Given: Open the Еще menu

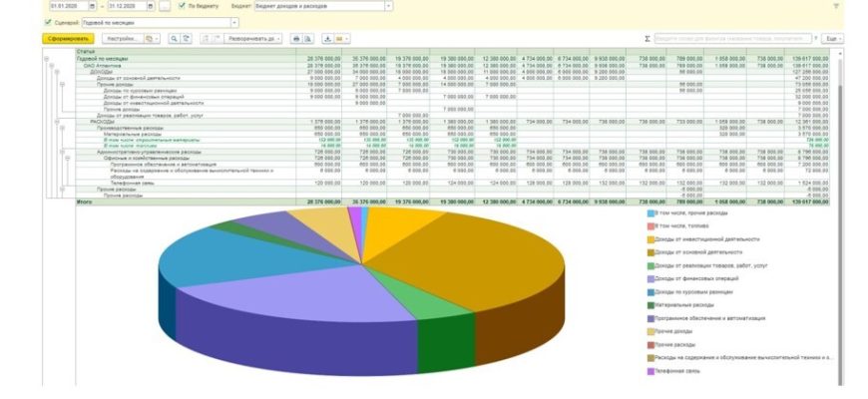Looking at the screenshot, I should pos(832,38).
